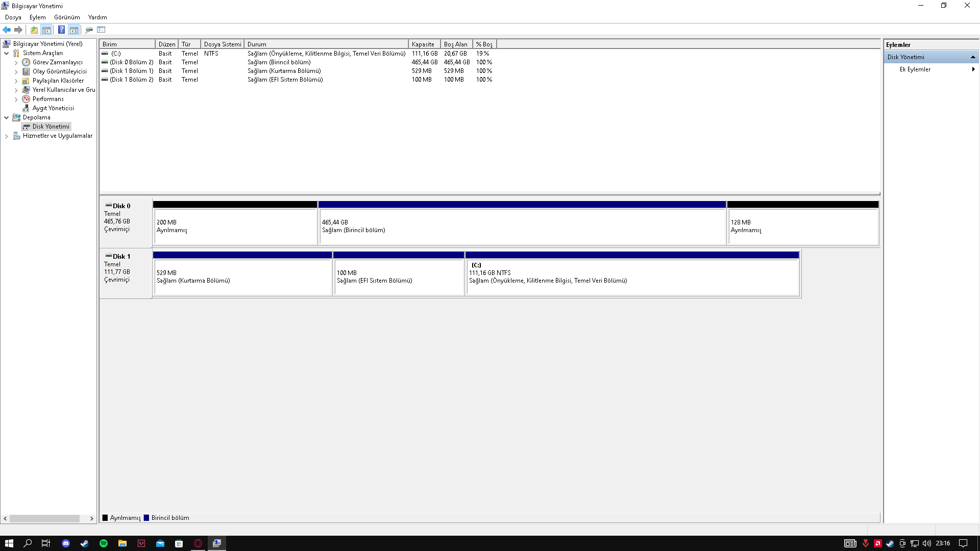Expand the Ek Eylemler submenu arrow
The height and width of the screenshot is (551, 980).
tap(973, 69)
